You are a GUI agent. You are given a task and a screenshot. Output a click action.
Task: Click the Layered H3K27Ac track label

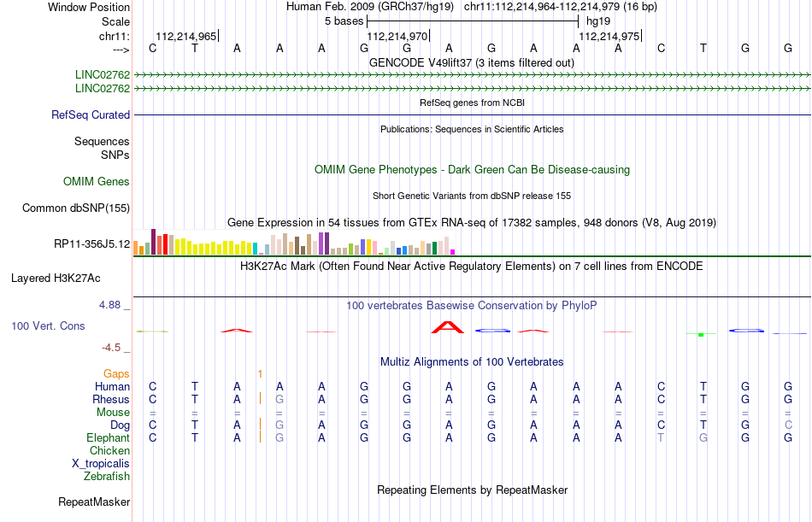pos(56,279)
